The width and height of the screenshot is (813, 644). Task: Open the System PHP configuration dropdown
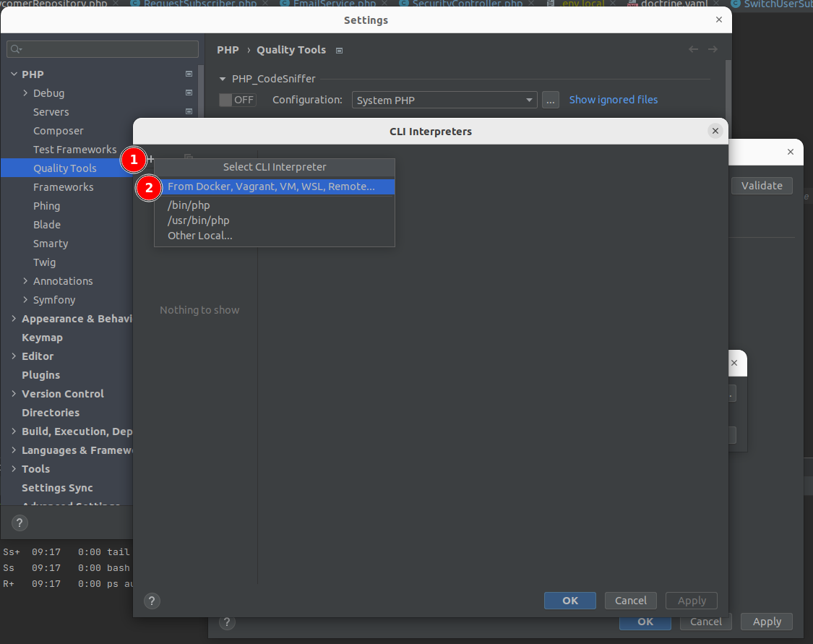[x=444, y=100]
